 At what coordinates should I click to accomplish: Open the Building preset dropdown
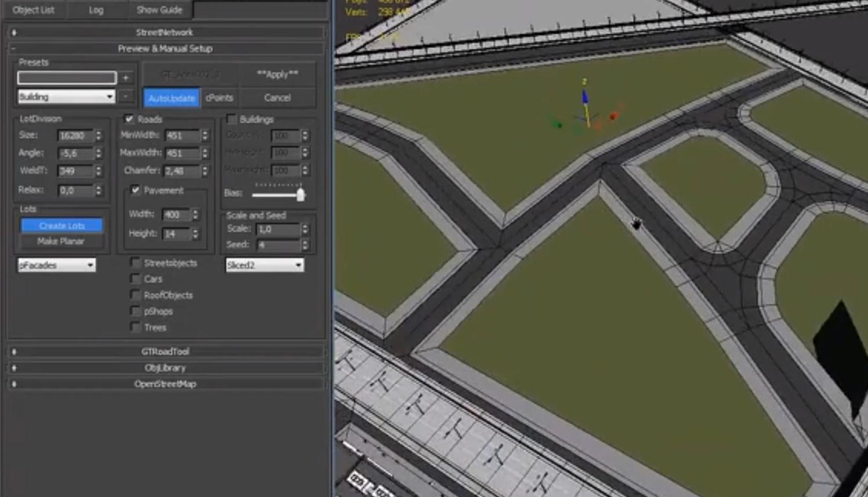point(66,97)
